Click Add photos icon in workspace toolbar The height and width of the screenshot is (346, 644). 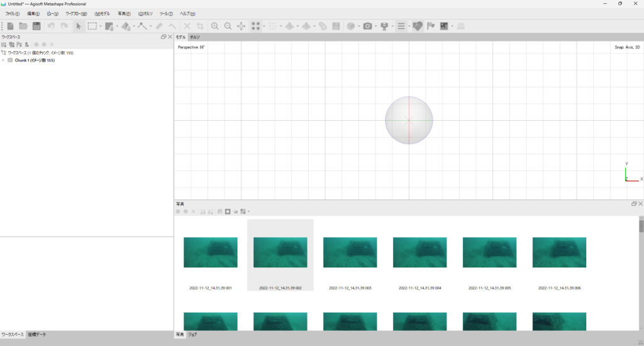tap(11, 45)
